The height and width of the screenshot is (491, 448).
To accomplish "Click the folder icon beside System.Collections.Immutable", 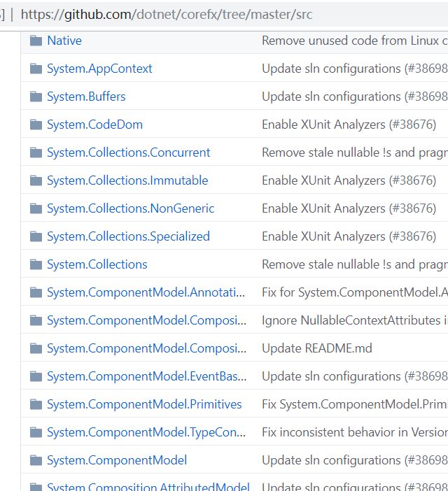I will click(x=36, y=180).
